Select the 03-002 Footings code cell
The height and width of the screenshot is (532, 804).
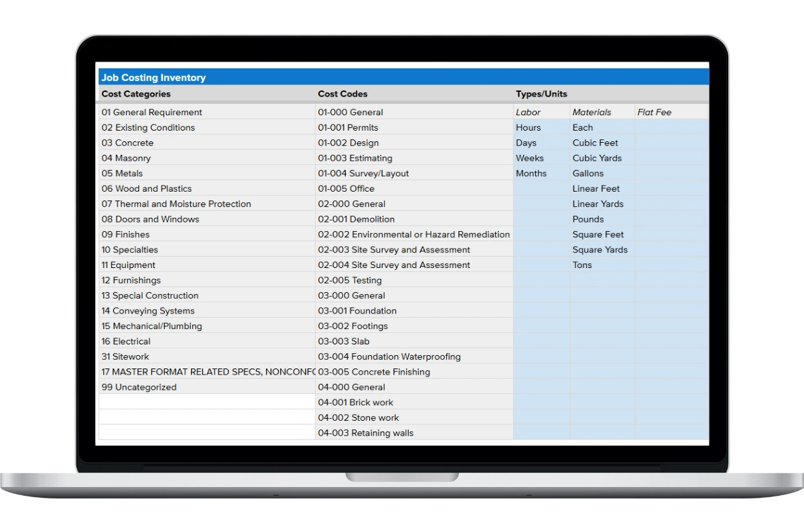click(414, 326)
